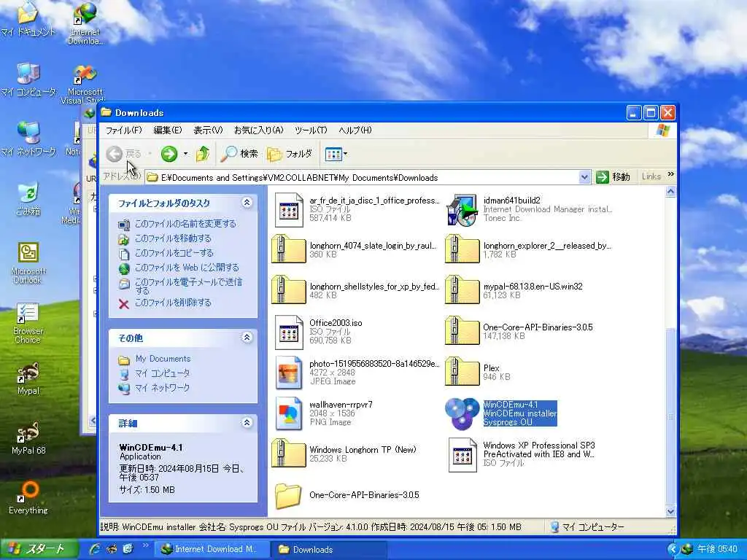Open マイ コンピュータ desktop icon
Image resolution: width=747 pixels, height=560 pixels.
tap(28, 79)
